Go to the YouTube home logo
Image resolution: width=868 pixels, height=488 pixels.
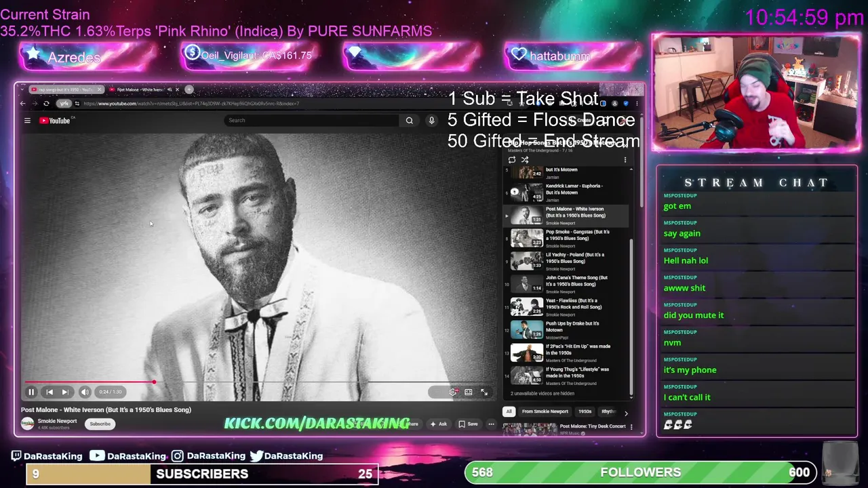point(56,121)
